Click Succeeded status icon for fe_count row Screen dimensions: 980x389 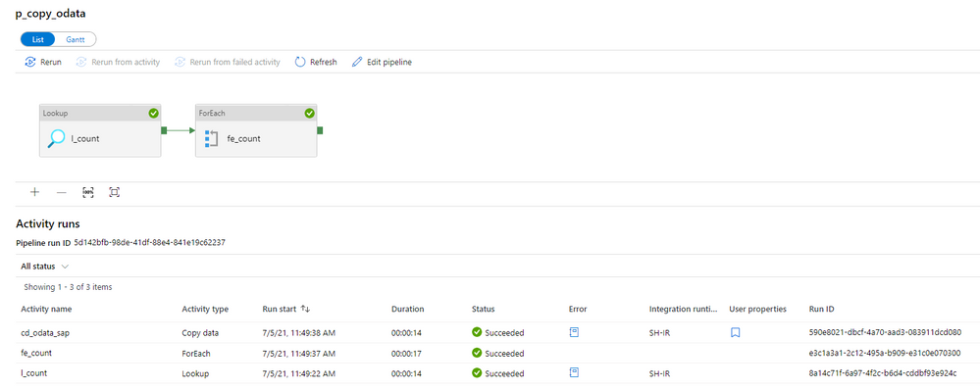pyautogui.click(x=476, y=353)
